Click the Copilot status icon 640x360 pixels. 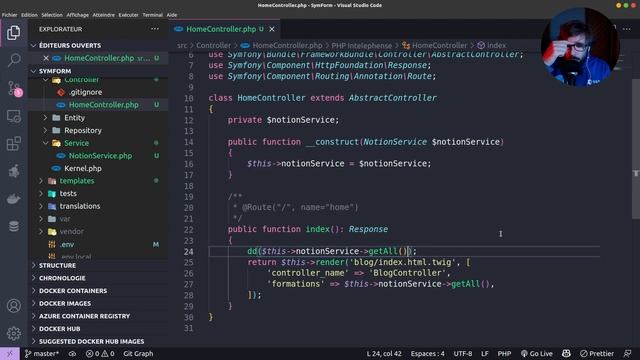click(566, 353)
